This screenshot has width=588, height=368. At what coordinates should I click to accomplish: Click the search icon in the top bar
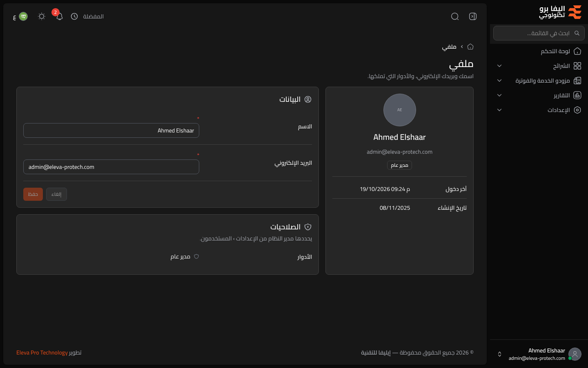(455, 16)
